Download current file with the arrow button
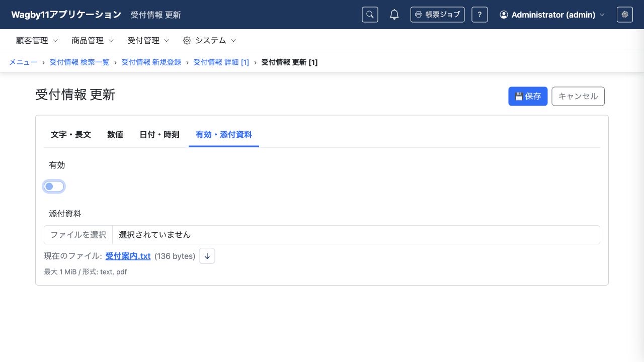The width and height of the screenshot is (644, 362). pos(207,256)
